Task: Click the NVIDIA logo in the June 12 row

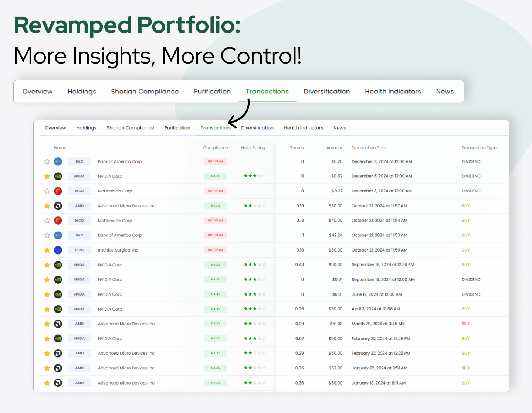Action: pos(58,294)
